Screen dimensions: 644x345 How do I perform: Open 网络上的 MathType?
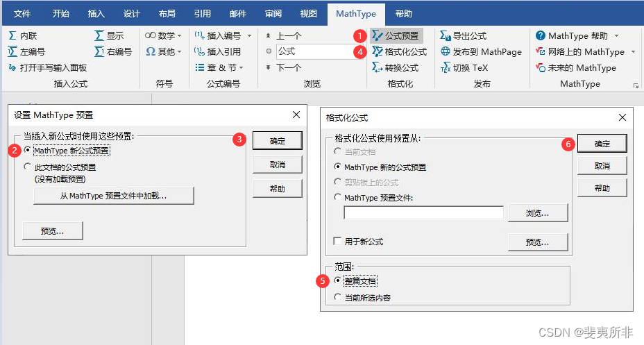[580, 52]
